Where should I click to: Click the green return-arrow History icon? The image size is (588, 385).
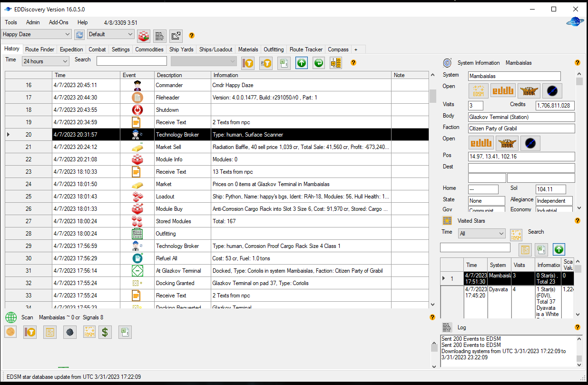[319, 63]
